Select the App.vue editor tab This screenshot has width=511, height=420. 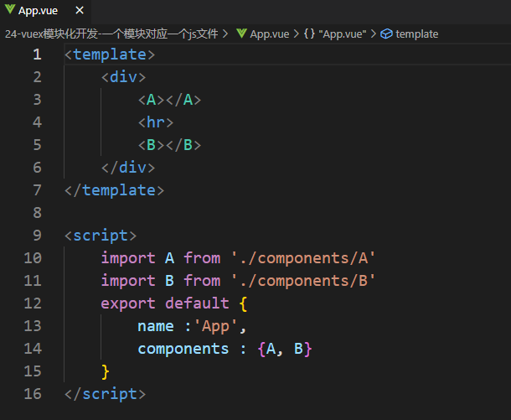(x=45, y=11)
